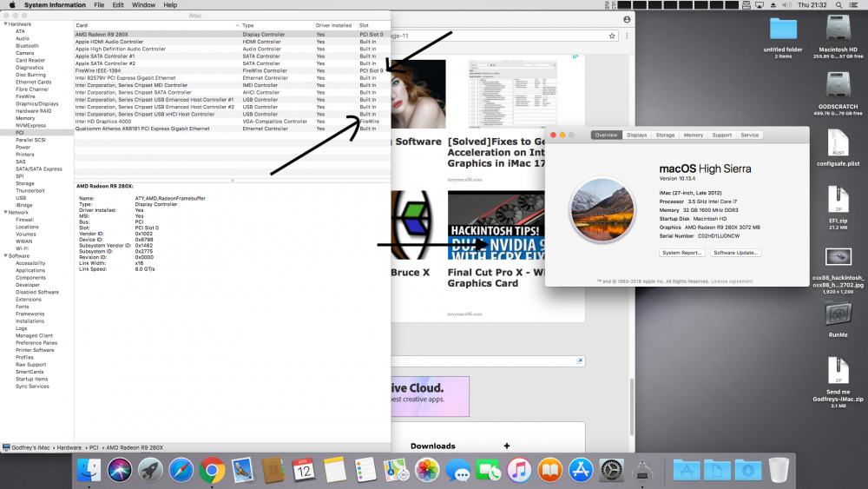Open the App Store from the dock
The height and width of the screenshot is (489, 868).
(581, 471)
